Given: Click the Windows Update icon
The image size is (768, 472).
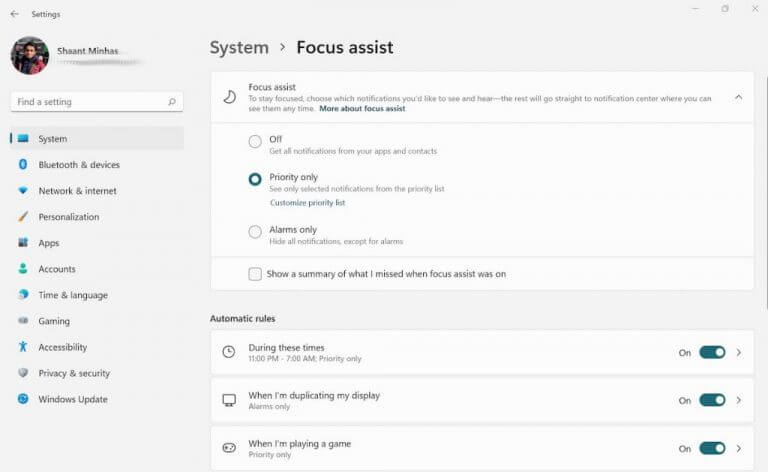Looking at the screenshot, I should pyautogui.click(x=23, y=399).
